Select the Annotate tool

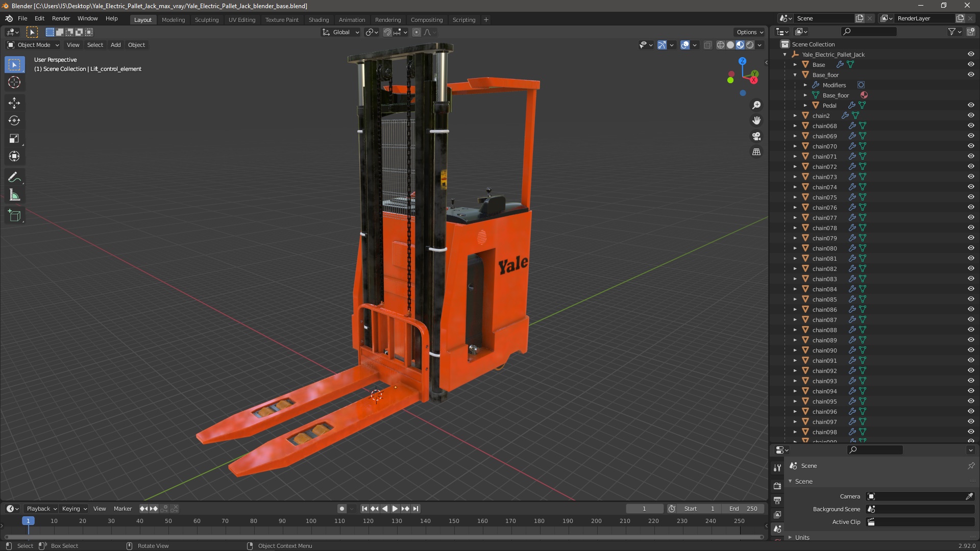pos(14,177)
